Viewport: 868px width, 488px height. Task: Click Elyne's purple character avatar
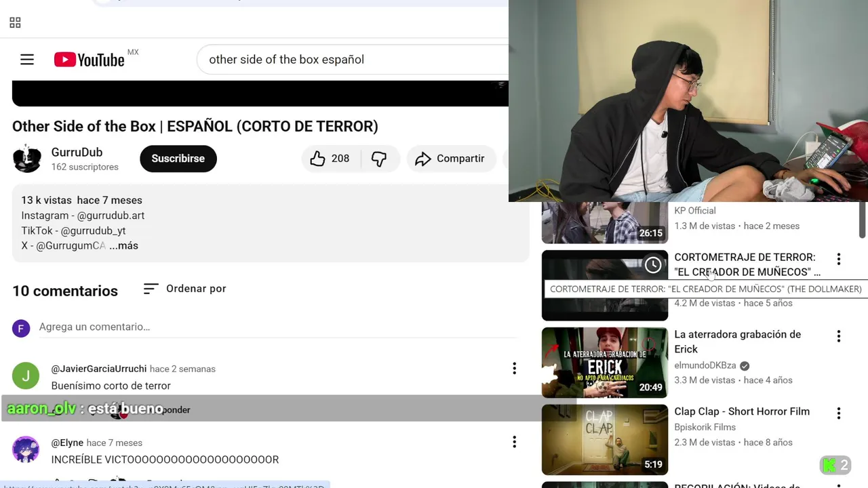tap(26, 449)
